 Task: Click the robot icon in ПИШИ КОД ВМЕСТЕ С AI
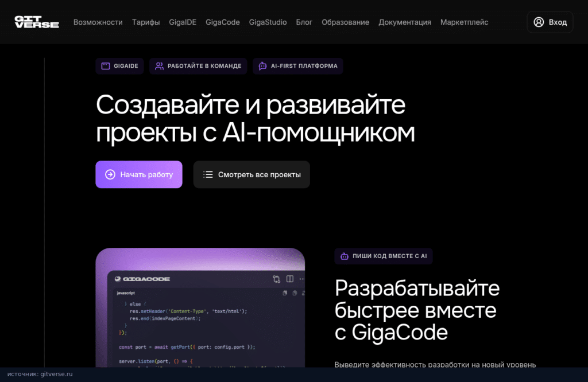[345, 256]
